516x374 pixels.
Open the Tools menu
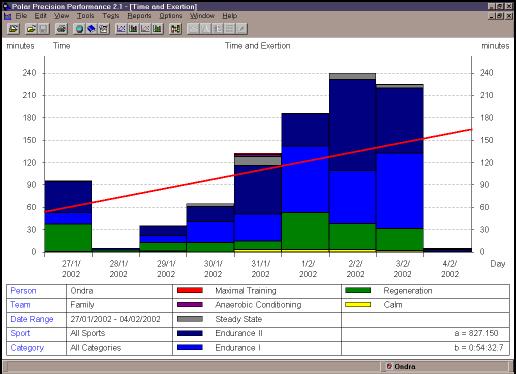(x=86, y=16)
